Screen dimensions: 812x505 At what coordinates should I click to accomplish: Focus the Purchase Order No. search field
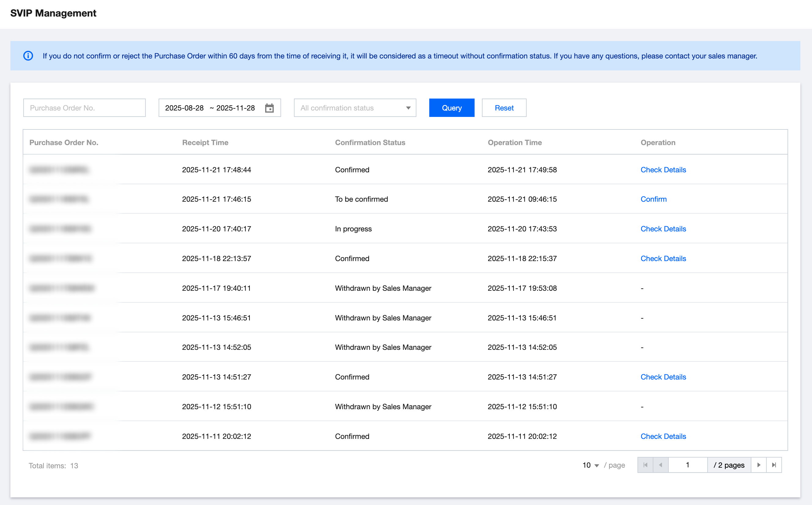84,108
